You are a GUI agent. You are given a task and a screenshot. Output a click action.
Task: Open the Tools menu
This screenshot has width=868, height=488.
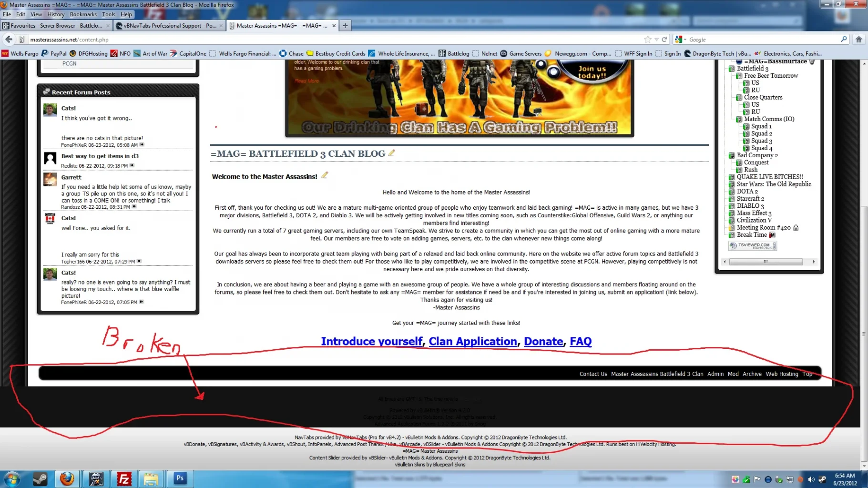click(109, 14)
